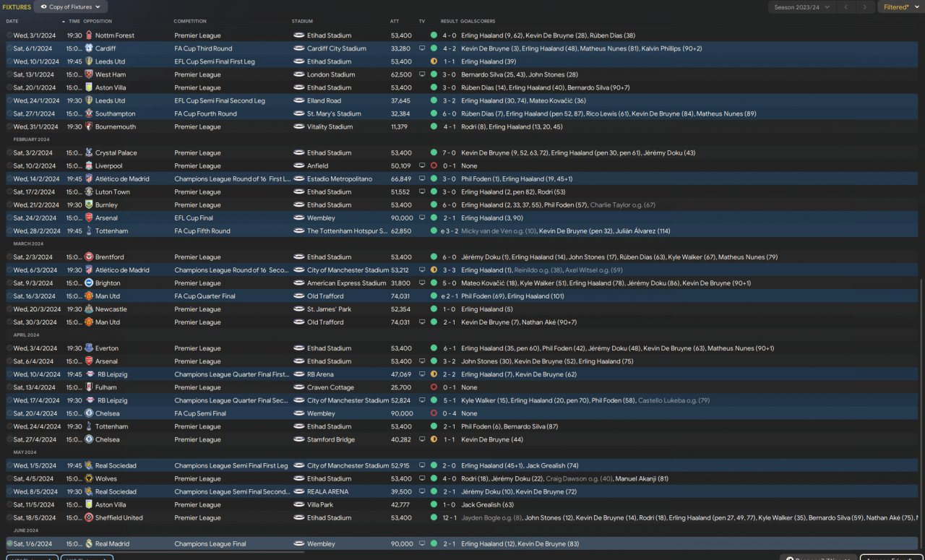This screenshot has width=925, height=560.
Task: Open the Season 2023/24 dropdown
Action: click(803, 7)
